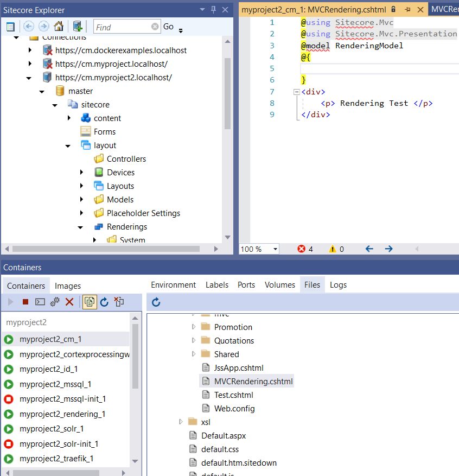Collapse the cm.myproject2.localhost connection
Screen dimensions: 459x476
[x=29, y=78]
